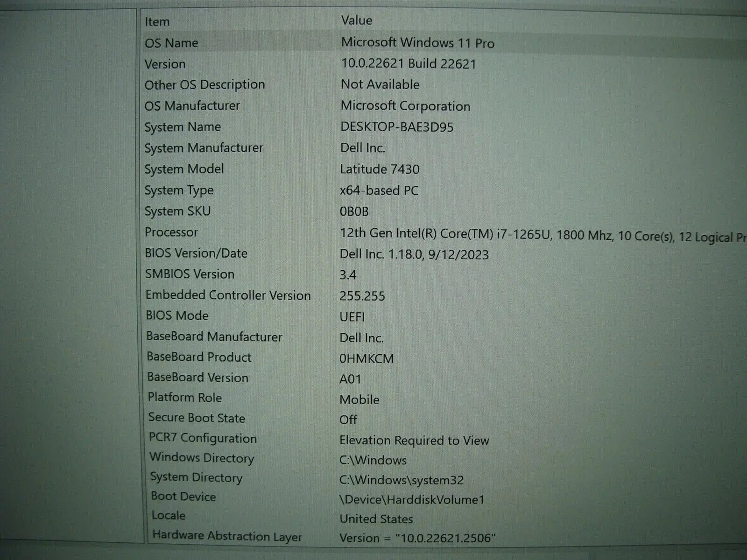747x560 pixels.
Task: Select BIOS Version/Date row label
Action: click(196, 253)
